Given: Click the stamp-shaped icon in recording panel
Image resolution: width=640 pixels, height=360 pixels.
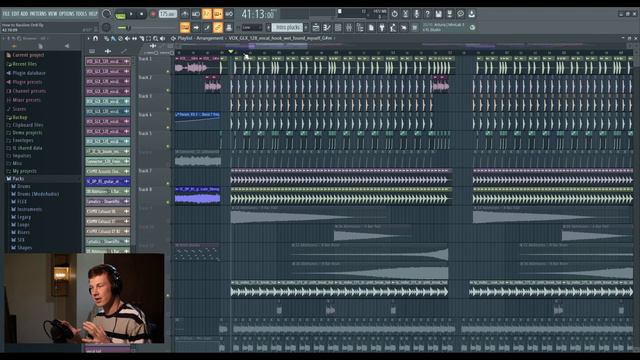Looking at the screenshot, I should [x=229, y=27].
